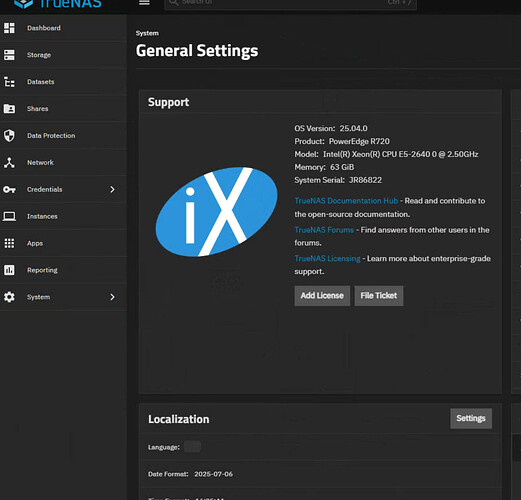The height and width of the screenshot is (500, 521).
Task: Click the File Ticket button
Action: 379,296
